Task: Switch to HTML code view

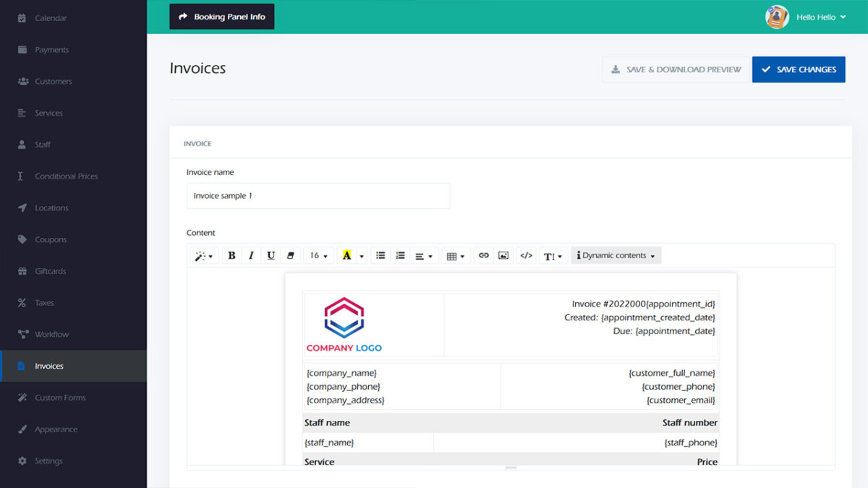Action: [526, 255]
